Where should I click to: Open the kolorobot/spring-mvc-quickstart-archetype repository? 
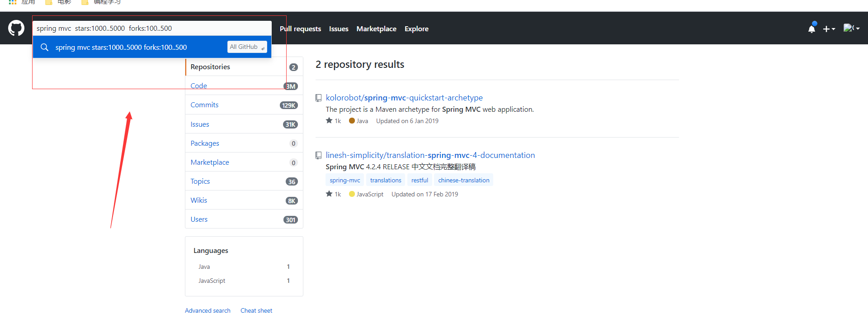click(x=404, y=98)
